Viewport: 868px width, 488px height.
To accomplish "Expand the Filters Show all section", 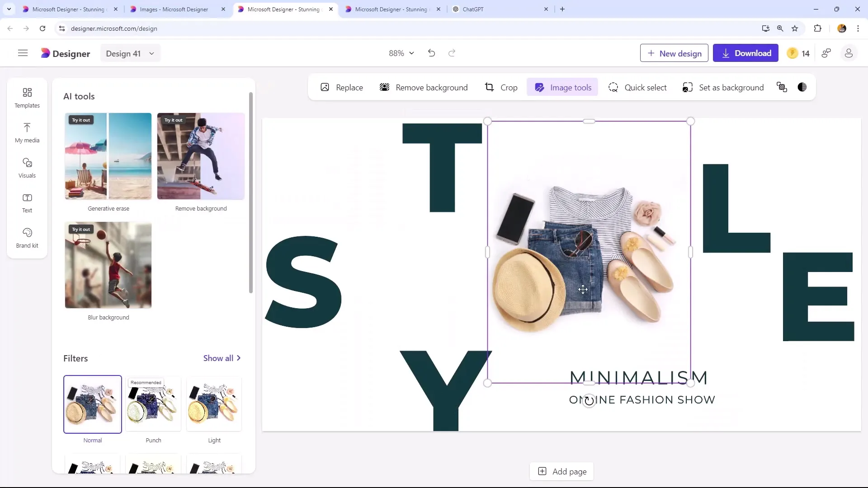I will [x=222, y=358].
